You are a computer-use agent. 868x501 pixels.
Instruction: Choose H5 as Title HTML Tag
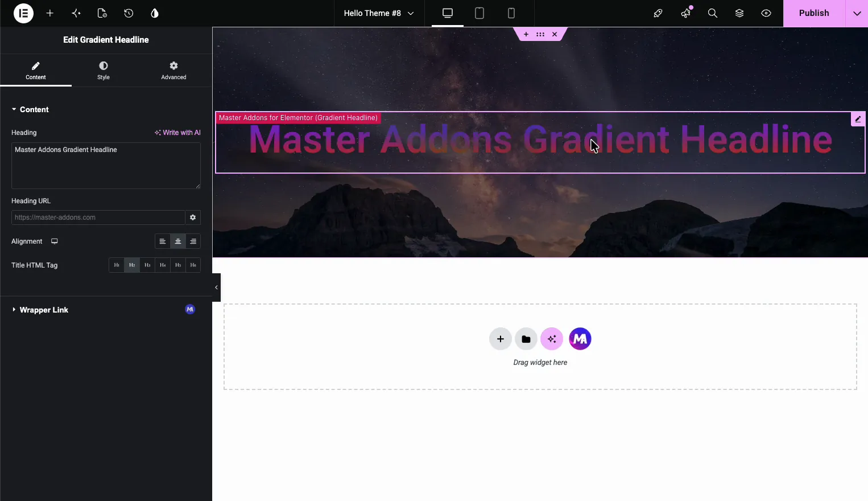point(178,265)
